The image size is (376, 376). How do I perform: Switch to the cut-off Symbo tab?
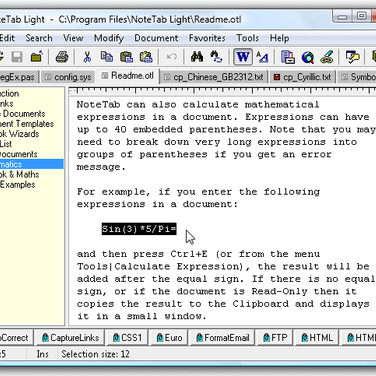point(357,77)
